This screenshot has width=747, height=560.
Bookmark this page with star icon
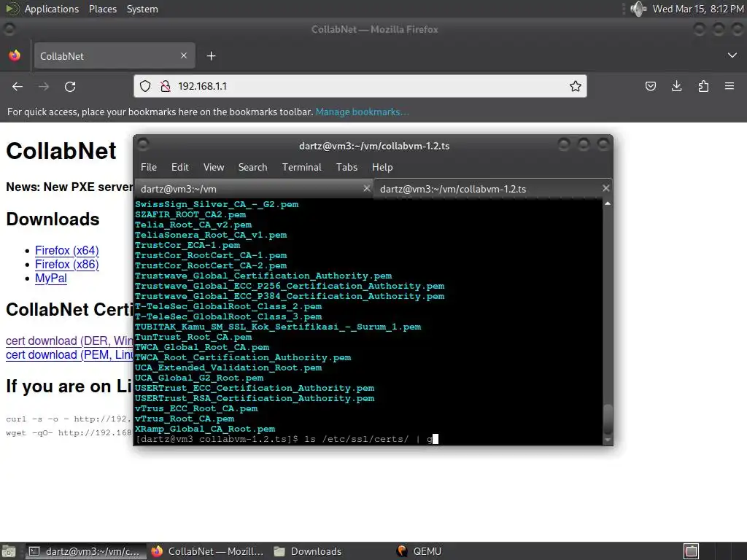[x=575, y=86]
